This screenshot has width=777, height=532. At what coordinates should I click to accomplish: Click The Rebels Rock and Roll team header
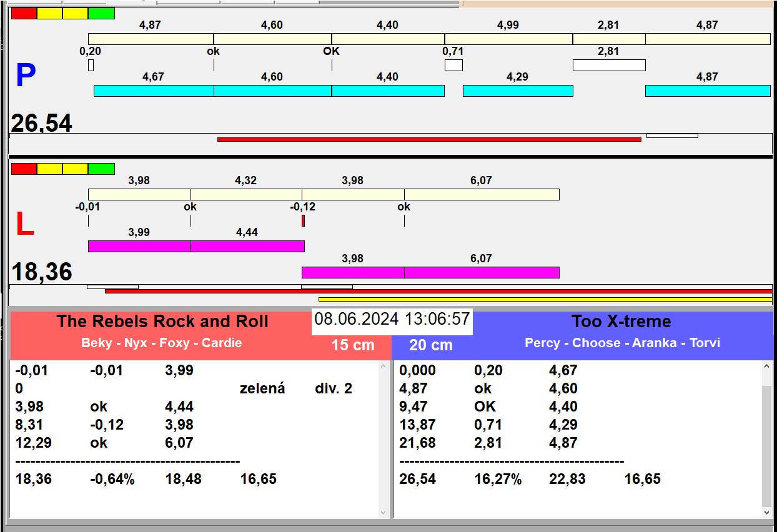point(162,322)
